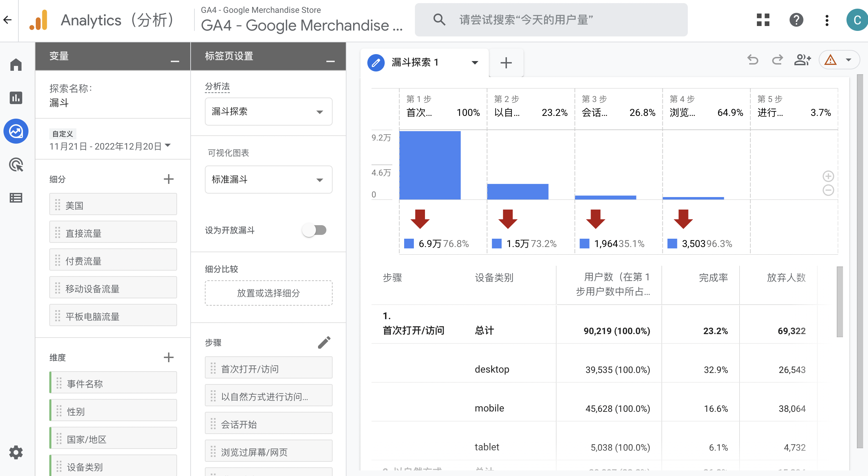Add a new exploration tab
This screenshot has width=868, height=476.
pyautogui.click(x=506, y=63)
